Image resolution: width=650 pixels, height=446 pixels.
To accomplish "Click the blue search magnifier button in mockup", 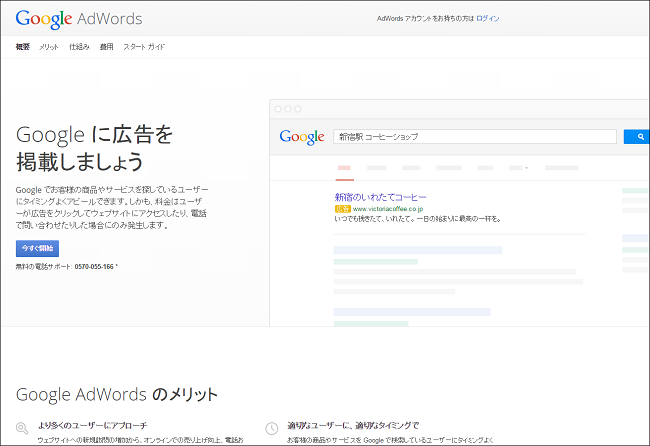I will point(637,137).
